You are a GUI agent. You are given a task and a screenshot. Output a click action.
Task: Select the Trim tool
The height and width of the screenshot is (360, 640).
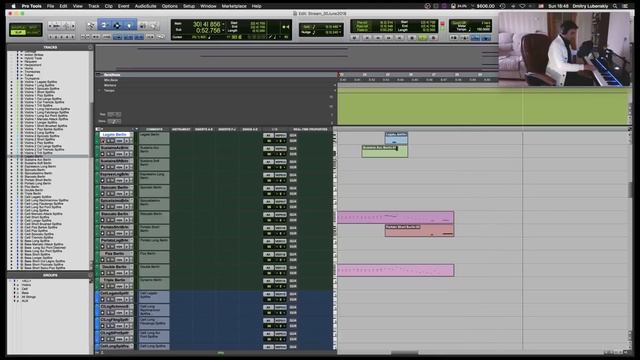[x=104, y=26]
